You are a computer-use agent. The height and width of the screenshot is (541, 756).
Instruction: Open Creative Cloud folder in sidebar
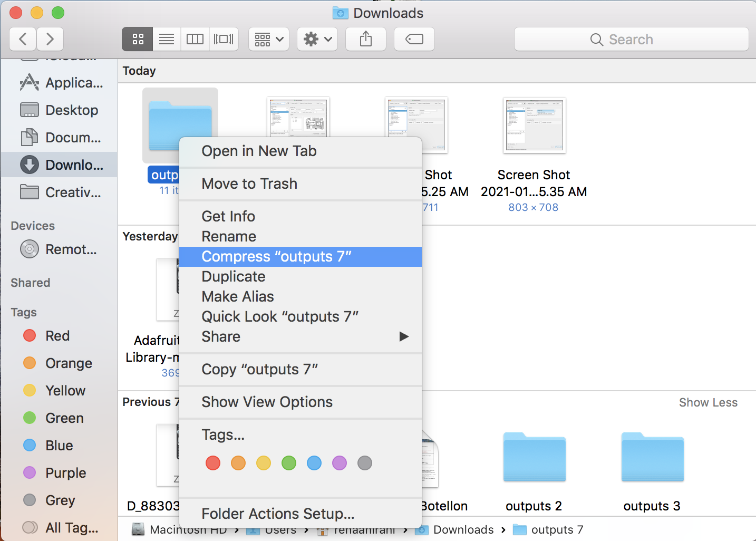tap(59, 192)
